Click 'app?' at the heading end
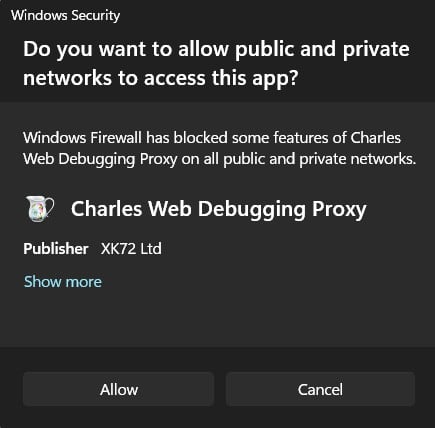Viewport: 435px width, 428px height. point(275,79)
